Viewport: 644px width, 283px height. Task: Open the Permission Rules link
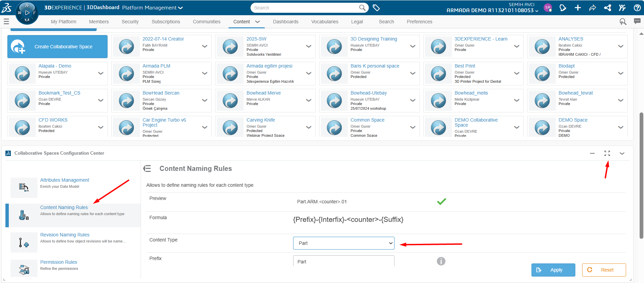[x=58, y=262]
